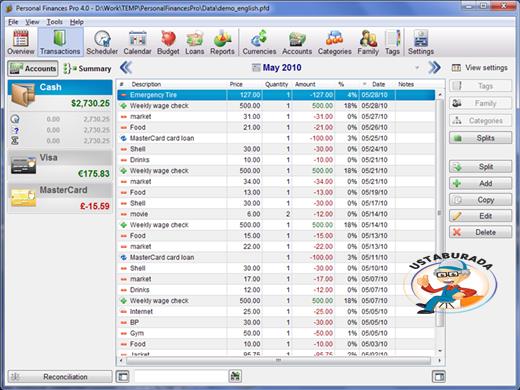Click the Family side button
Screen dimensions: 520x390
point(480,103)
